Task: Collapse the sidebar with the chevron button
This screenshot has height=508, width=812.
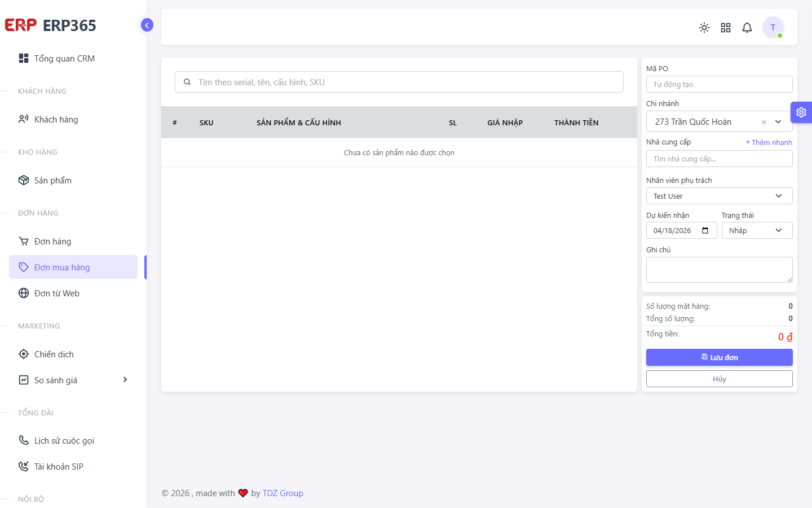Action: (147, 25)
